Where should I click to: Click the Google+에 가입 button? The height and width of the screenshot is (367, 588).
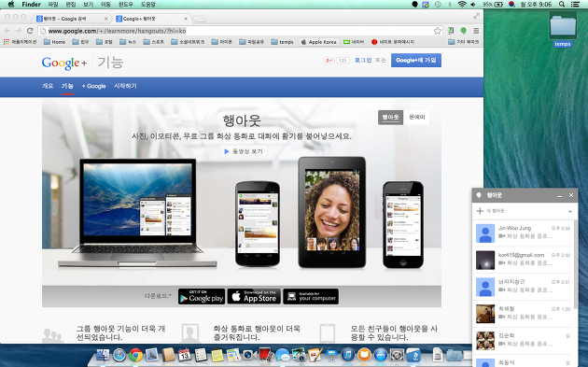click(416, 60)
